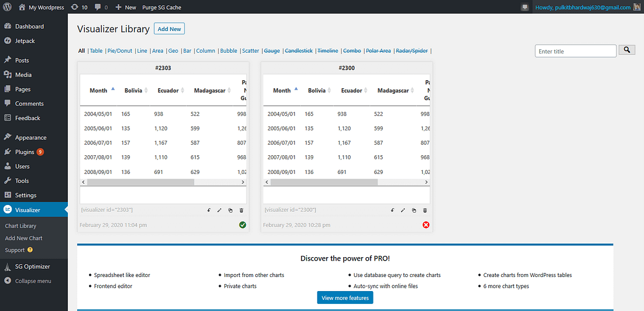Click the horizontal scrollbar in chart 2303
644x311 pixels.
[141, 182]
